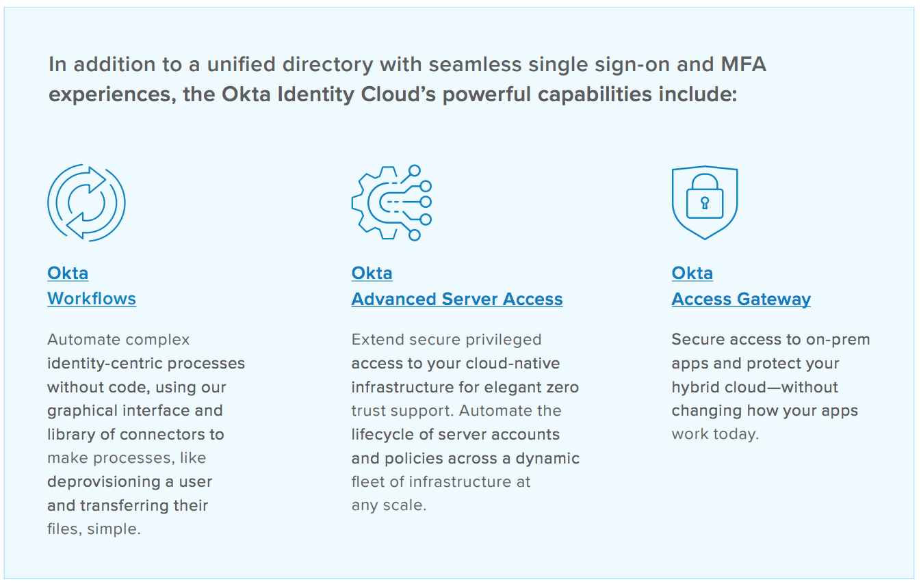
Task: Click the gear with circuit connectors icon
Action: pos(391,202)
